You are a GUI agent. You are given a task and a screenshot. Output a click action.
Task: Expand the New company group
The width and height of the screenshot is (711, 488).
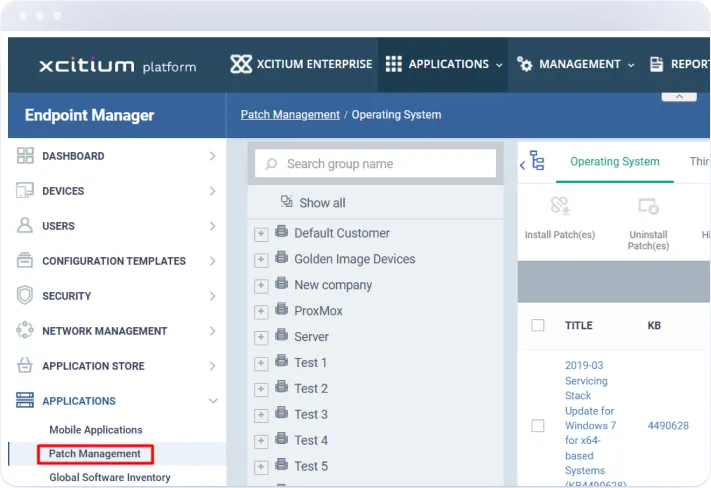click(261, 286)
